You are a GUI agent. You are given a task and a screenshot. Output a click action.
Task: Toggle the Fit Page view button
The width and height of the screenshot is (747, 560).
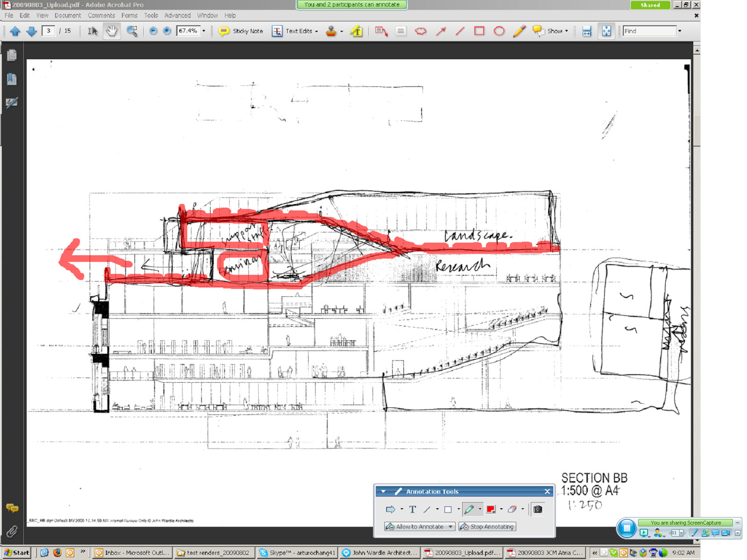606,31
